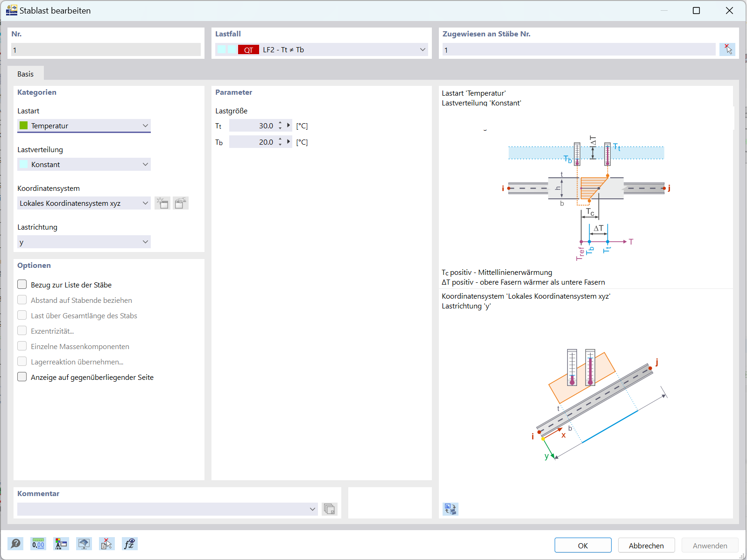Increase Tt using its up stepper arrow
747x560 pixels.
280,123
